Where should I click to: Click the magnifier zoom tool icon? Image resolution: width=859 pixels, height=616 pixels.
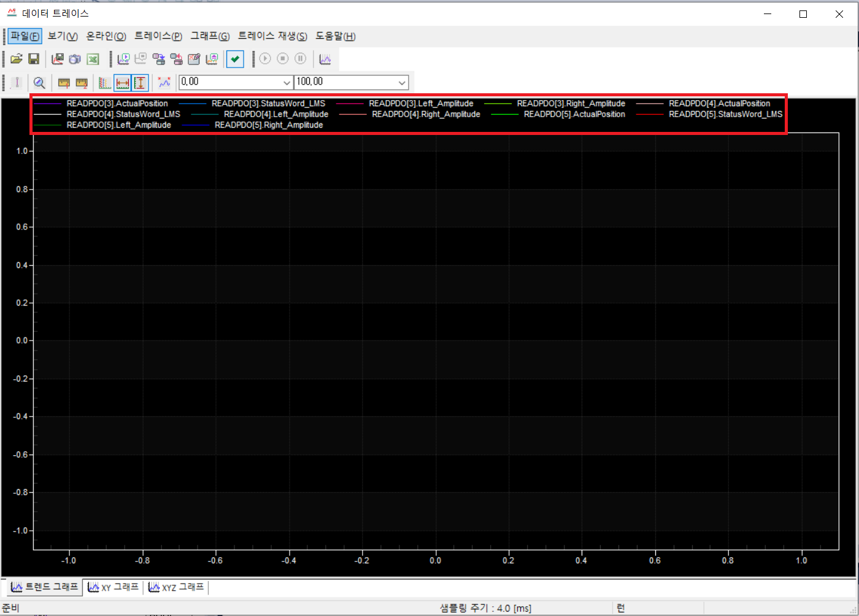[39, 83]
